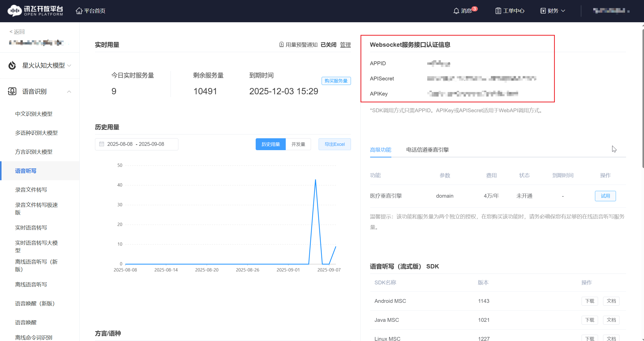Switch chart to 历史用量 view

[270, 144]
